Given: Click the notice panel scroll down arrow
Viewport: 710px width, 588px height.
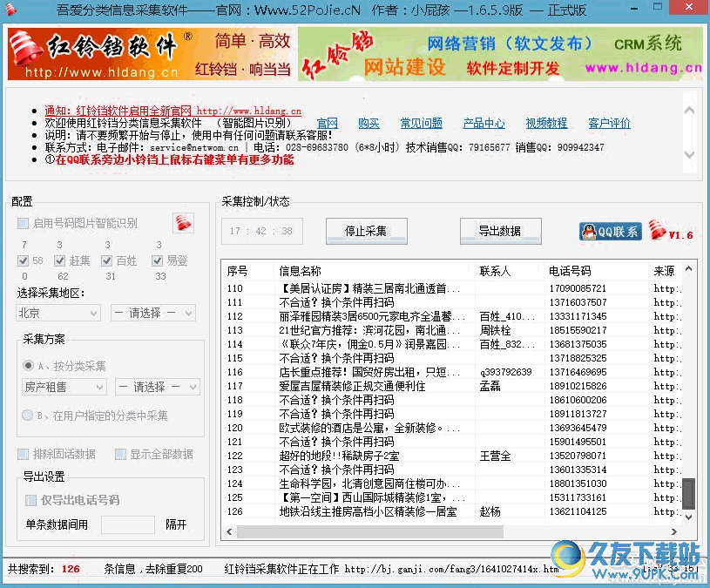Looking at the screenshot, I should pos(690,154).
